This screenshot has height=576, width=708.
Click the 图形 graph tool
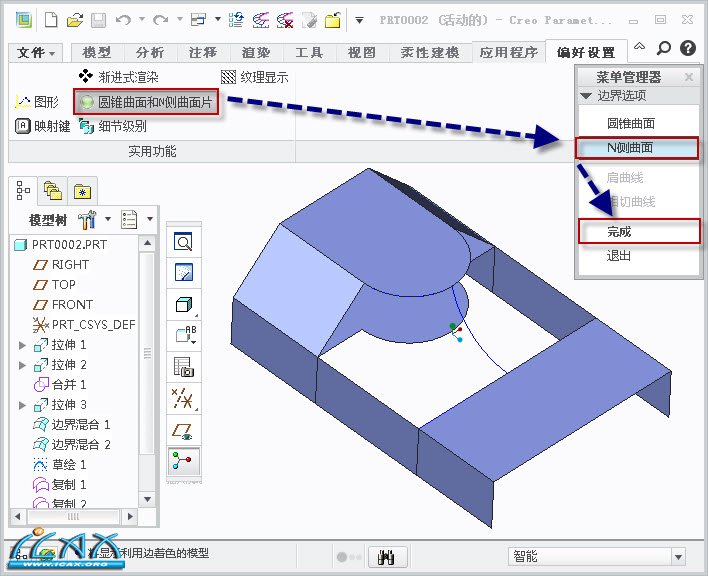[x=37, y=102]
